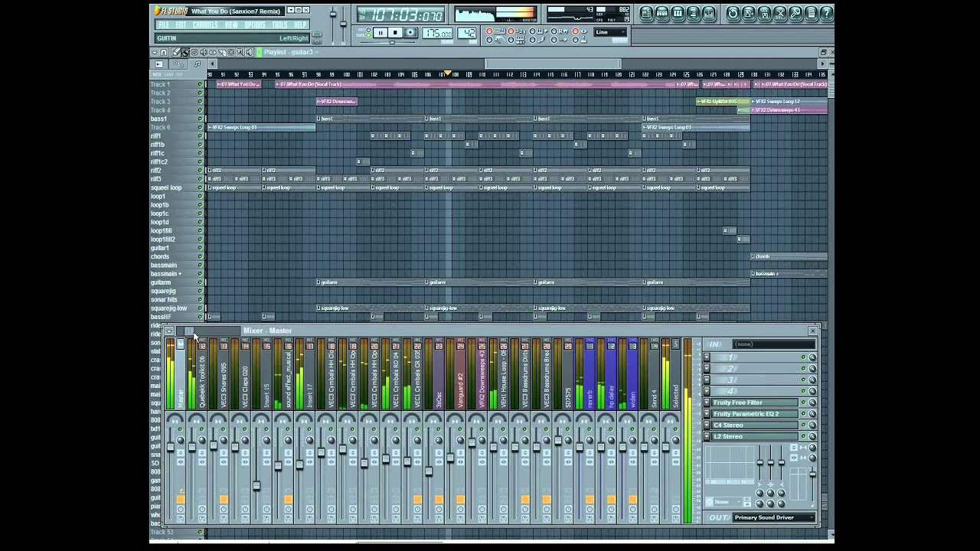Viewport: 980px width, 551px height.
Task: Open the TOOLS menu
Action: [x=279, y=25]
